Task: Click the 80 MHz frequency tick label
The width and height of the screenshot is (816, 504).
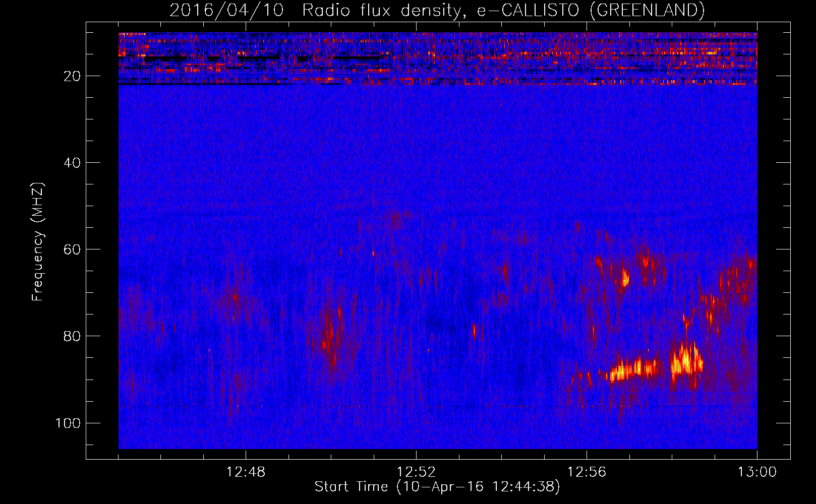Action: [72, 336]
